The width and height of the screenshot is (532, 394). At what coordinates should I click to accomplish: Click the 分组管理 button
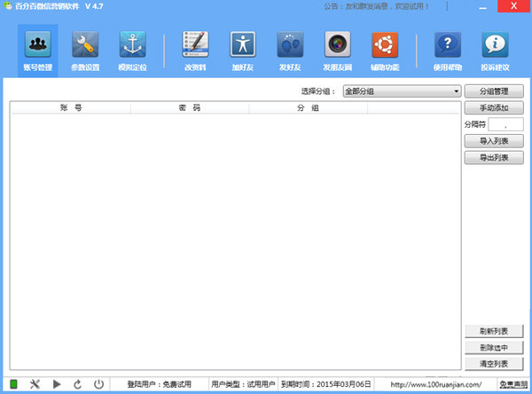coord(494,91)
